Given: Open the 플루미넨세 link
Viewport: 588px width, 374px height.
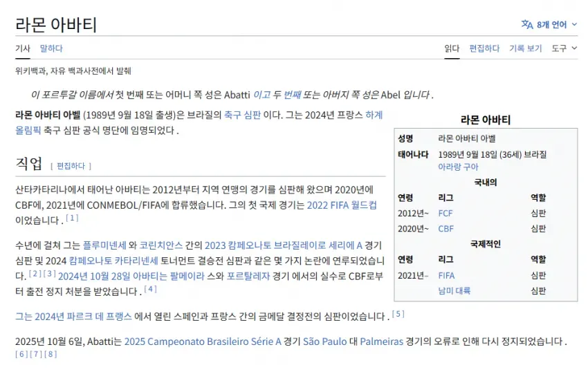Looking at the screenshot, I should (104, 245).
